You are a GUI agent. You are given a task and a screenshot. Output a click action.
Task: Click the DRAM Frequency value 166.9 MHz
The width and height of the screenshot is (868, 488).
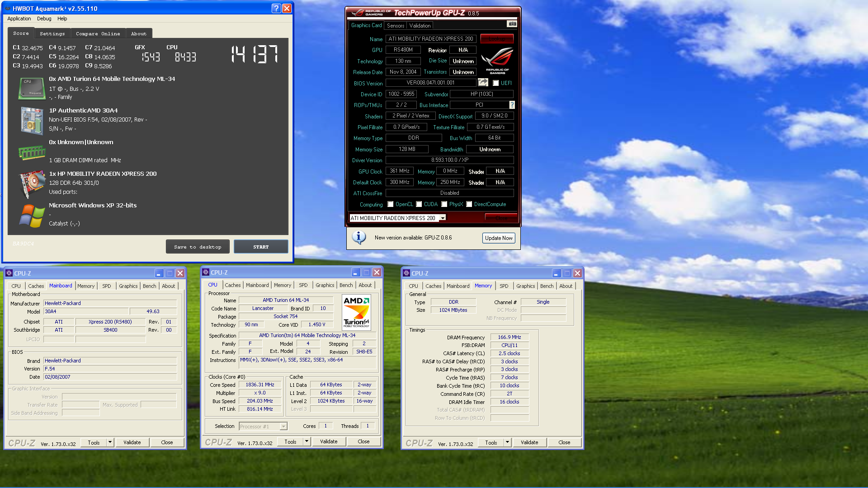(x=509, y=337)
